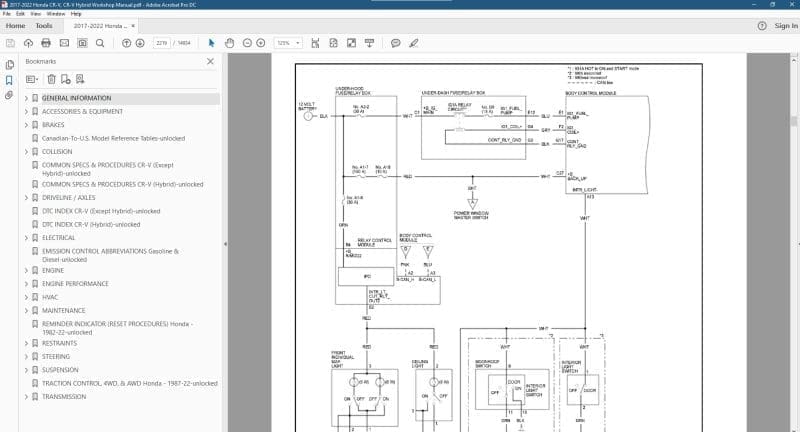800x432 pixels.
Task: Open the Add comment speech bubble tool
Action: (x=395, y=43)
